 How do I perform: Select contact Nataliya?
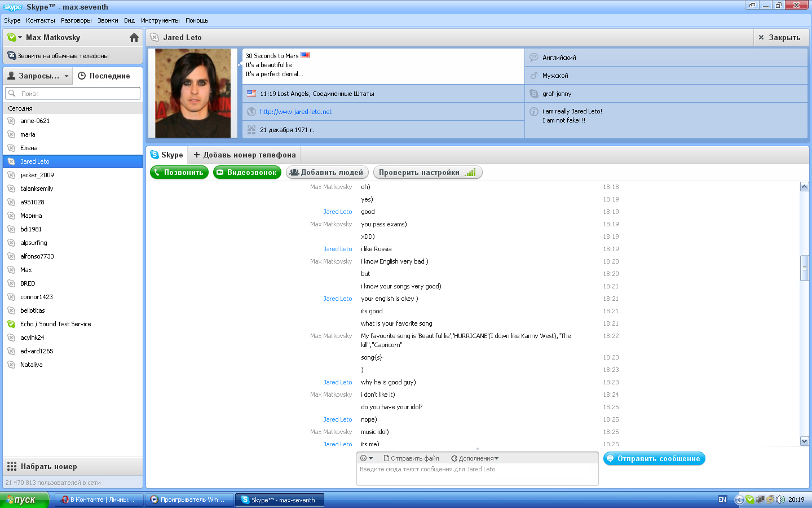point(73,365)
